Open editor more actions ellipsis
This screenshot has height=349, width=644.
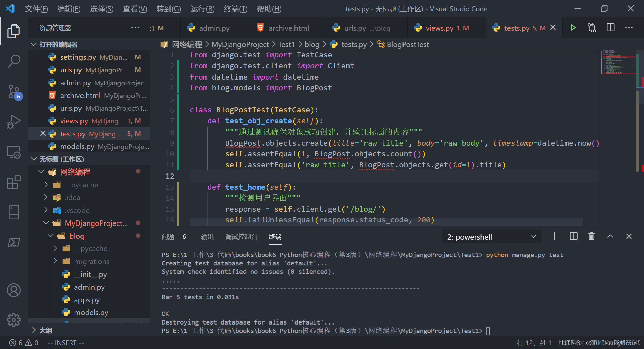[629, 28]
